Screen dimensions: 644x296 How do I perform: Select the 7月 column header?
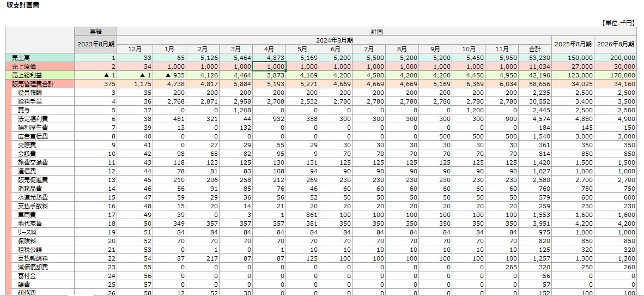(369, 49)
